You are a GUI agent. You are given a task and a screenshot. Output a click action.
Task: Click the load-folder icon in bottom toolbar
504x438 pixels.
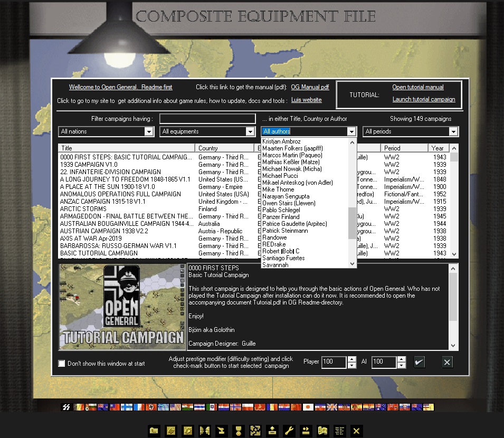click(154, 431)
